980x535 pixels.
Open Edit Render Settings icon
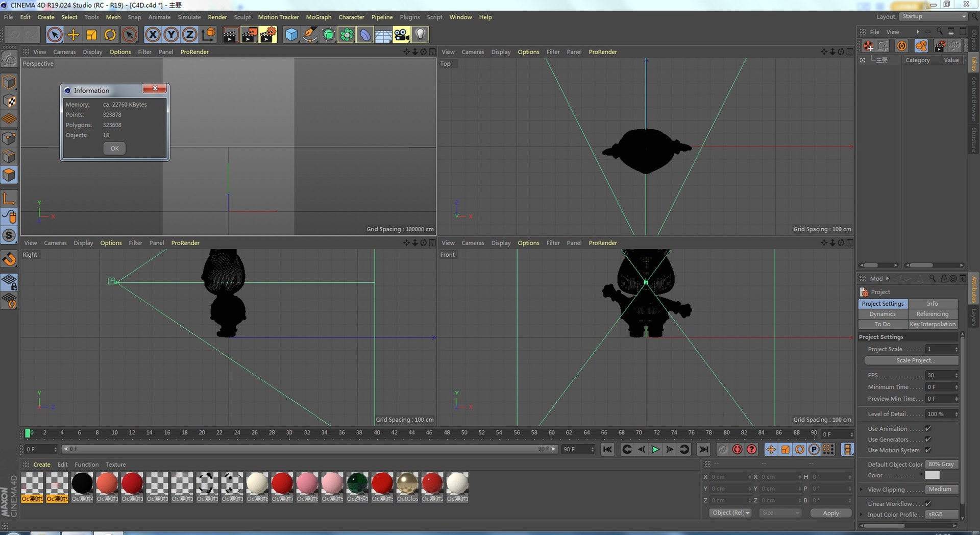(x=268, y=35)
